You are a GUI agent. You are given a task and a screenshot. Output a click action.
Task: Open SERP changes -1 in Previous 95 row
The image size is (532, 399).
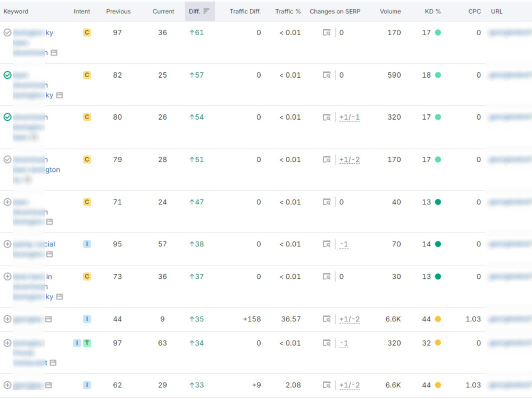tap(344, 244)
